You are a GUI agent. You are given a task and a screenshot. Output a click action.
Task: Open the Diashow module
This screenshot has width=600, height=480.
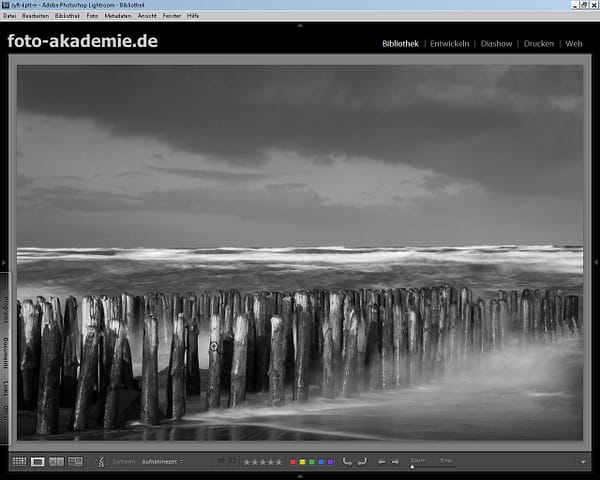[496, 44]
